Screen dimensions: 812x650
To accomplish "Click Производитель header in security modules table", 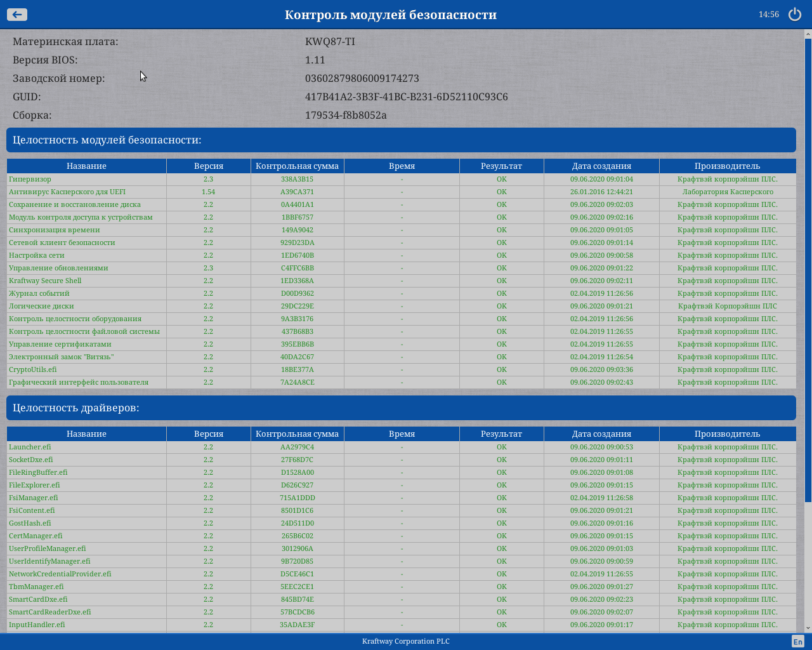I will 727,166.
